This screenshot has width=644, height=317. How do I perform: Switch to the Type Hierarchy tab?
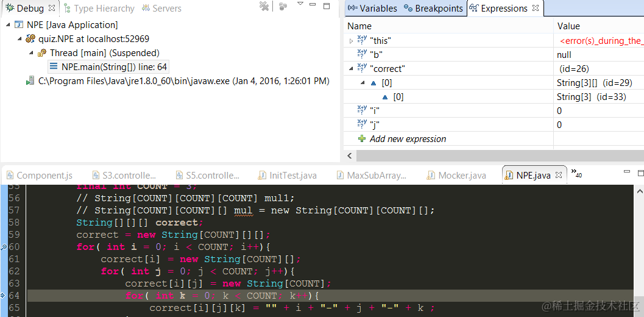[99, 8]
